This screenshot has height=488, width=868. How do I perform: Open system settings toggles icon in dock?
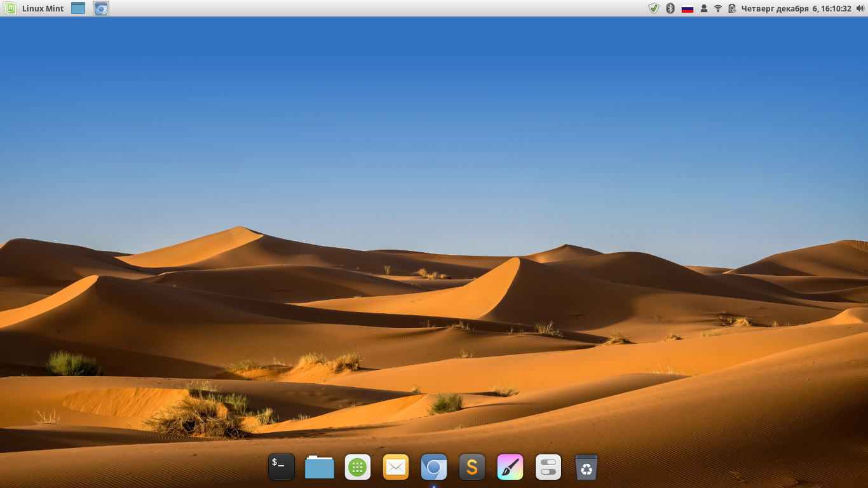[548, 467]
